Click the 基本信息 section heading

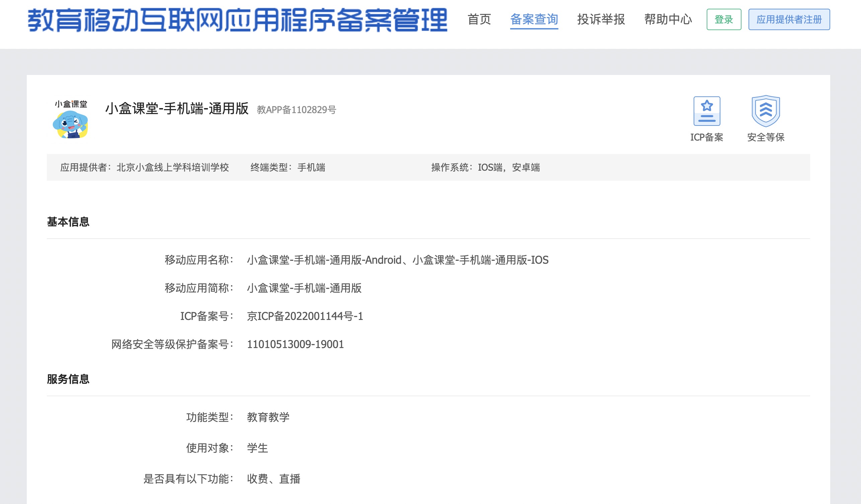[68, 222]
